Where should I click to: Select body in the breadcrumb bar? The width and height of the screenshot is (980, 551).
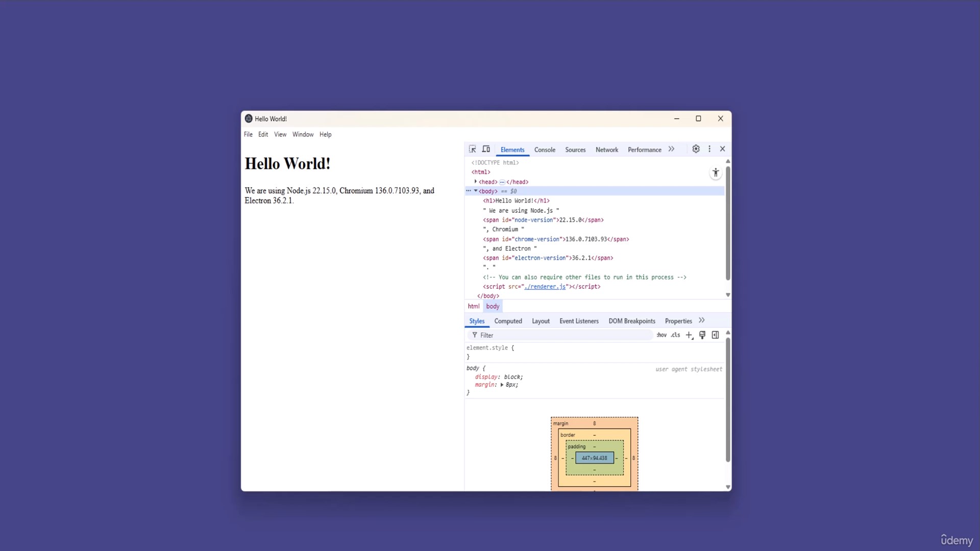point(493,307)
